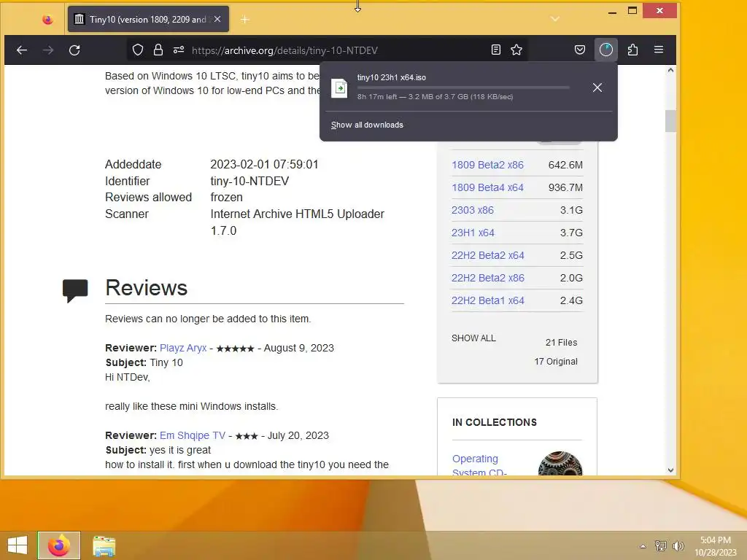Image resolution: width=747 pixels, height=560 pixels.
Task: Save page to Pocket
Action: point(580,50)
